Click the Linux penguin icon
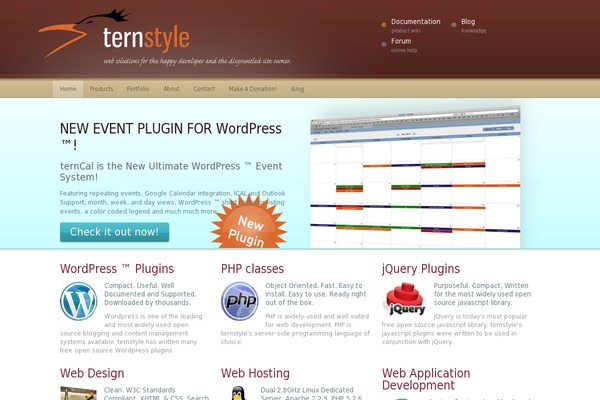The image size is (600, 400). coord(238,393)
